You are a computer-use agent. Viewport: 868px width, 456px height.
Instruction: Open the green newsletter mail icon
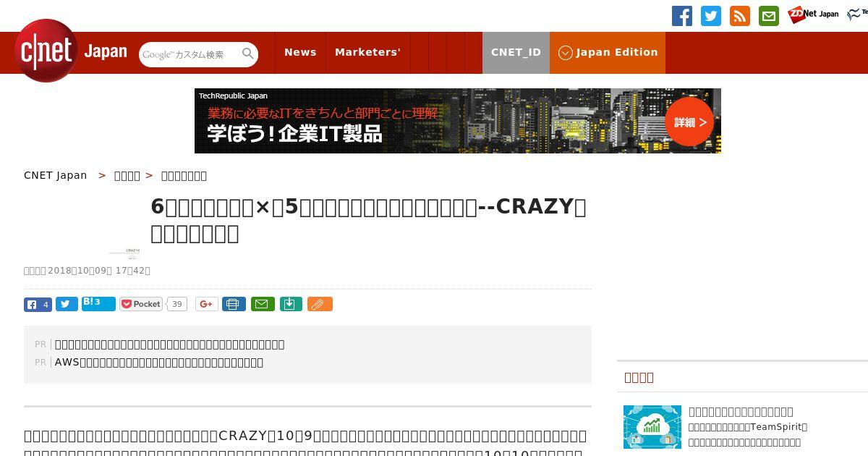coord(769,16)
